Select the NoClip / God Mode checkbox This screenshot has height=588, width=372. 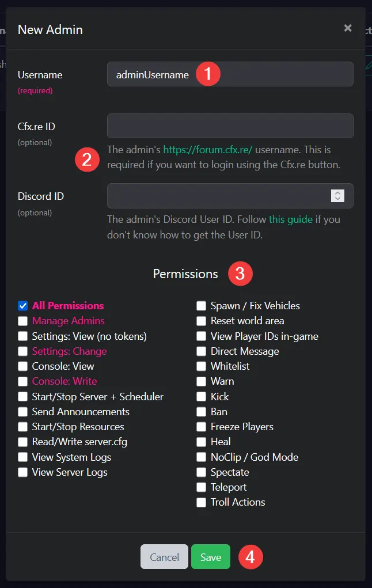coord(202,457)
